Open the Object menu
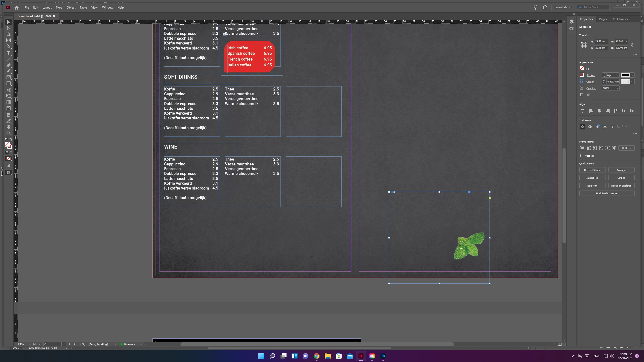 [71, 8]
